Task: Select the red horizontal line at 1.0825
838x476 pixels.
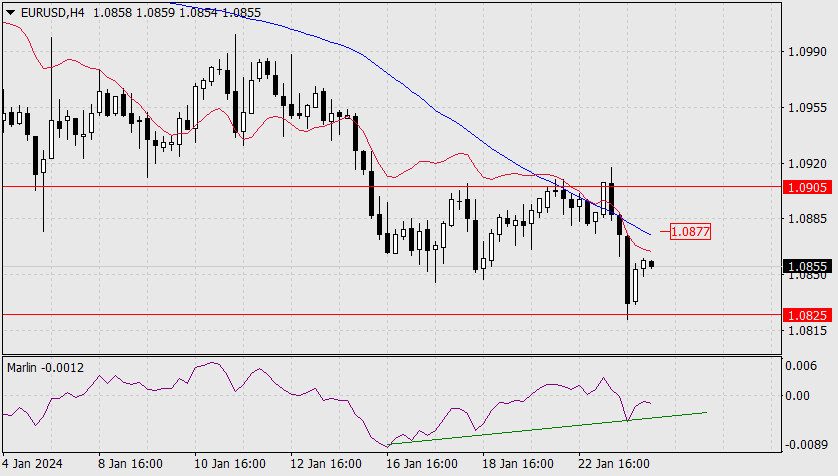Action: [392, 315]
